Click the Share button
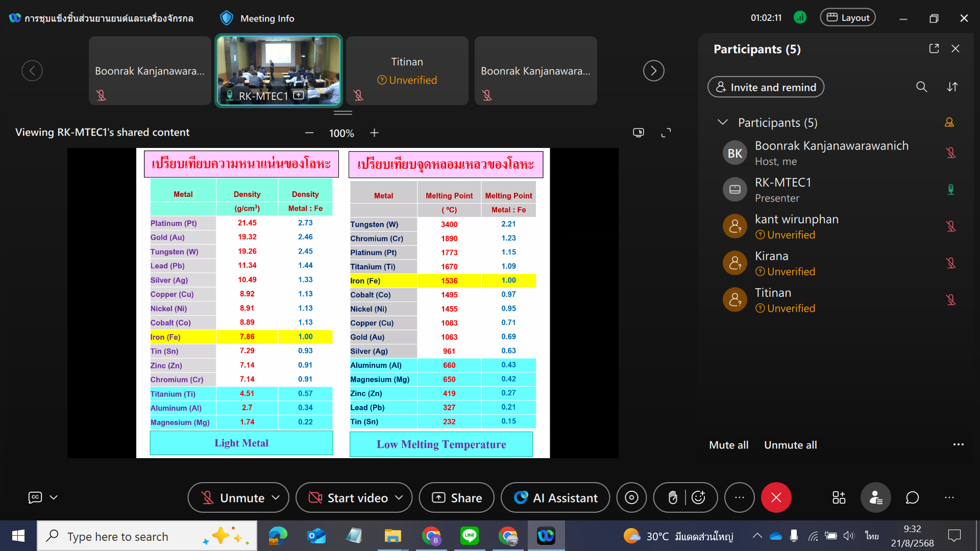 (456, 497)
